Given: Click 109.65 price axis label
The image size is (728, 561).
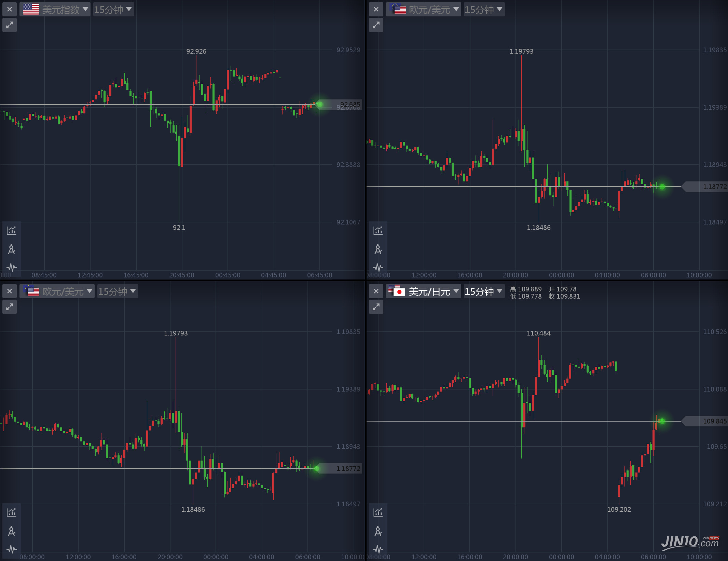Looking at the screenshot, I should click(x=717, y=447).
